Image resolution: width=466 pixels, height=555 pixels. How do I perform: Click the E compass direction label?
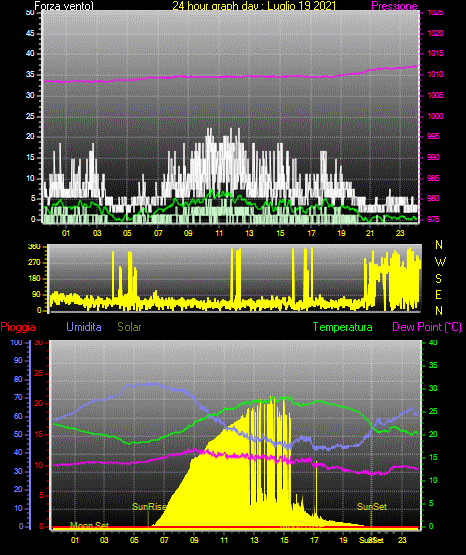pos(438,294)
